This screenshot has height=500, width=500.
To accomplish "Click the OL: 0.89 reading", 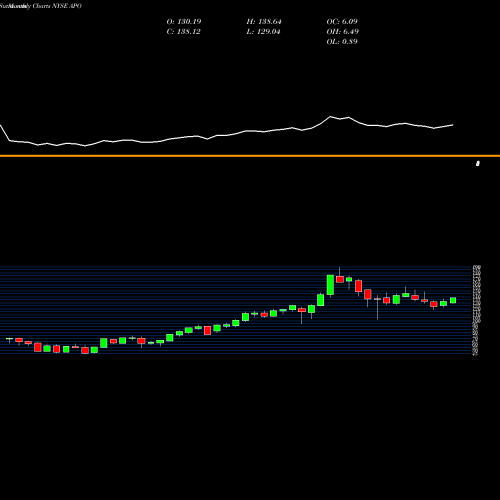I will (342, 42).
